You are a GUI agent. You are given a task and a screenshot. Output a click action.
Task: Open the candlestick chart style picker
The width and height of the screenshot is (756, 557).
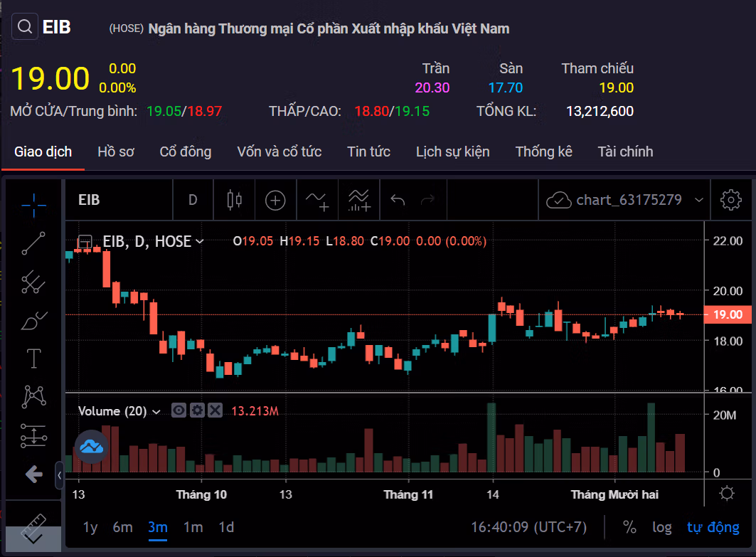click(234, 200)
